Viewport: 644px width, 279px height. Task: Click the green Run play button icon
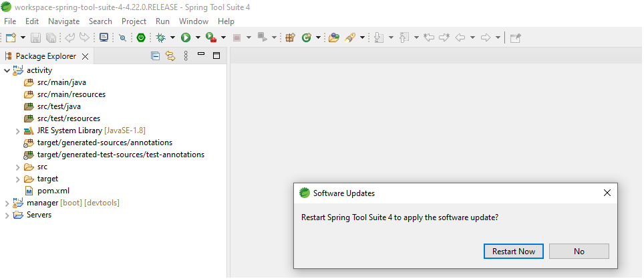click(x=186, y=37)
